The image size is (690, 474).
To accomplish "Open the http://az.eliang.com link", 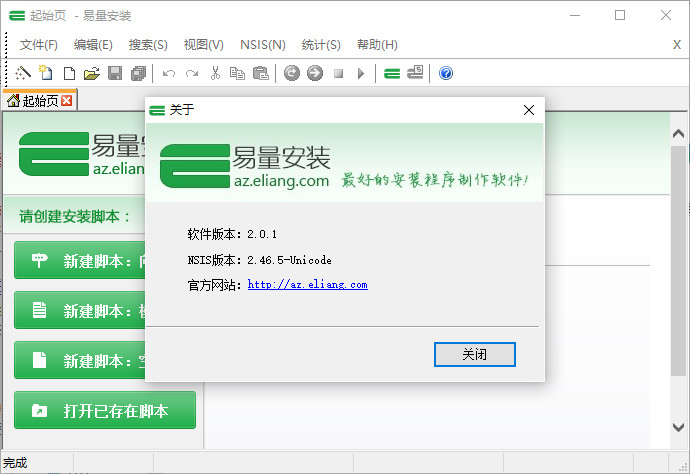I will pos(308,285).
